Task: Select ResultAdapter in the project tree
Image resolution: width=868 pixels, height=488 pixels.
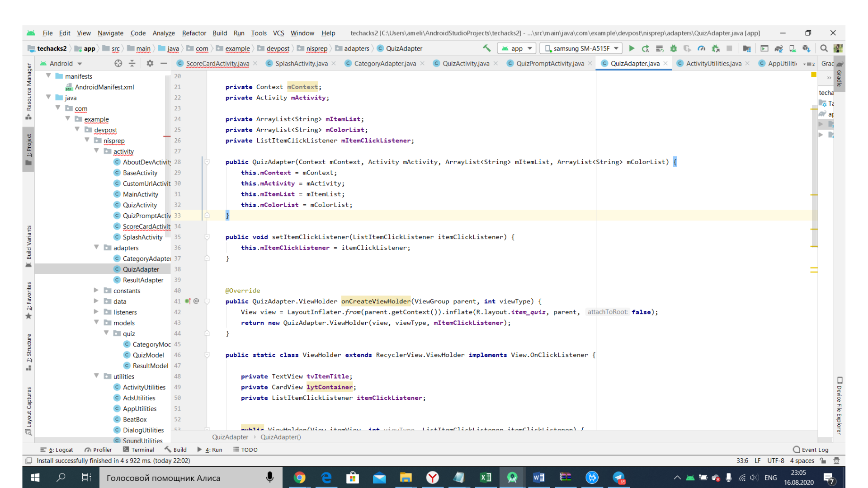Action: [143, 280]
